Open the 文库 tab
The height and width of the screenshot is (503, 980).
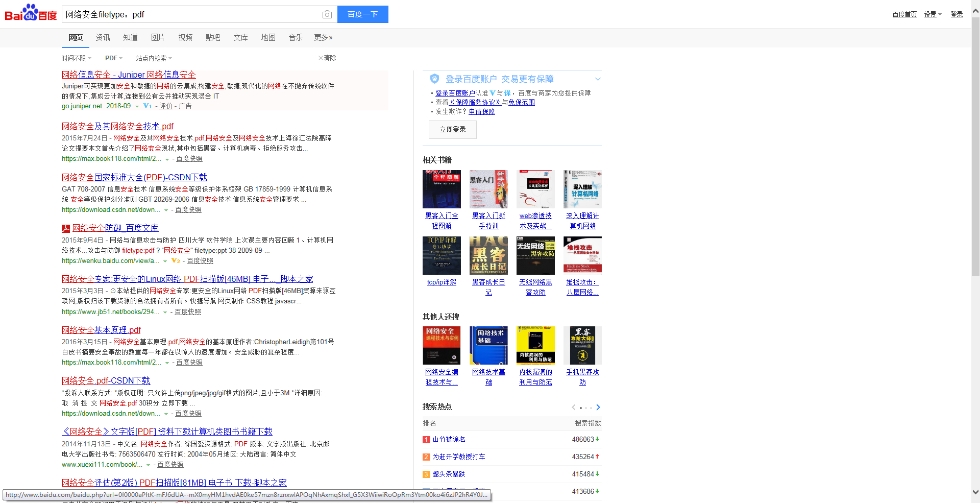coord(240,37)
